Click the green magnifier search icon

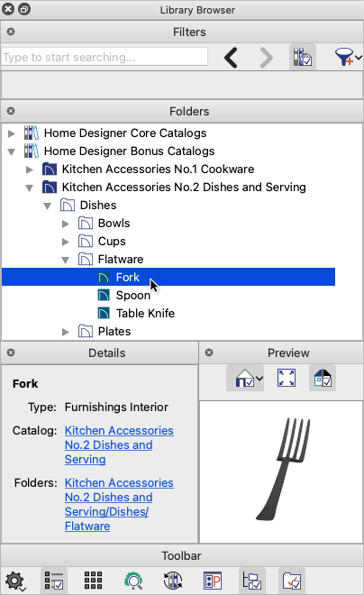[x=133, y=581]
